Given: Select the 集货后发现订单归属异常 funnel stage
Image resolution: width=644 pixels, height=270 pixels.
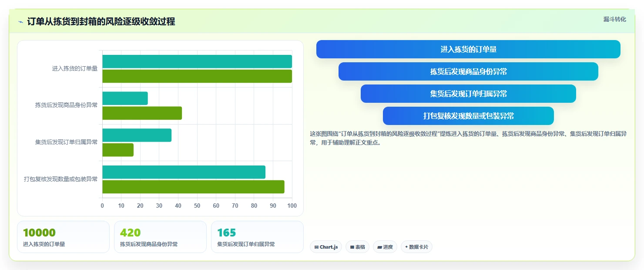Looking at the screenshot, I should click(x=468, y=94).
